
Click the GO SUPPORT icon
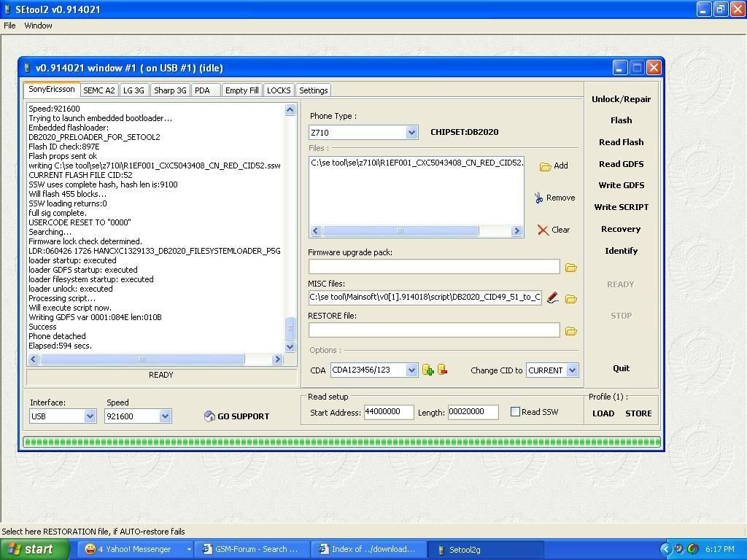tap(209, 416)
